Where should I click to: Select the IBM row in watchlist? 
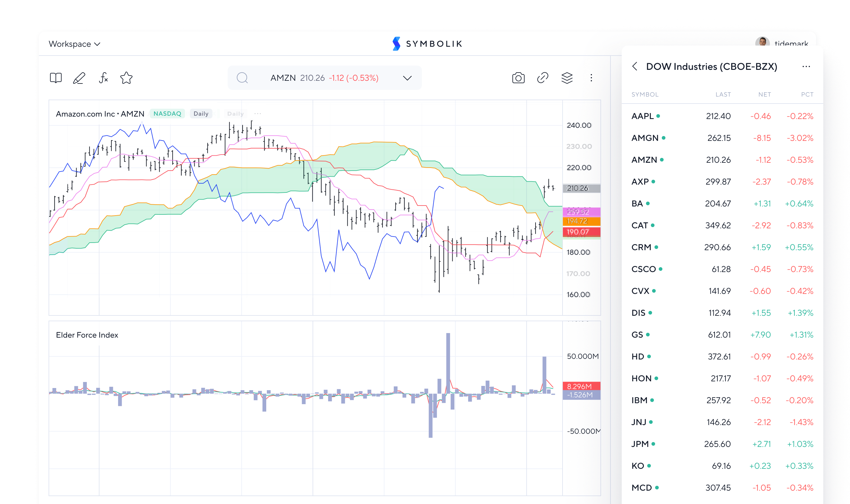(722, 400)
